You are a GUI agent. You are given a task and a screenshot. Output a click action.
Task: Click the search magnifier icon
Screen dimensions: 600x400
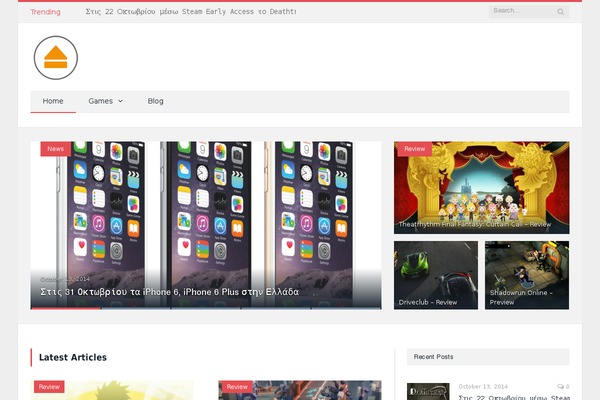(561, 12)
